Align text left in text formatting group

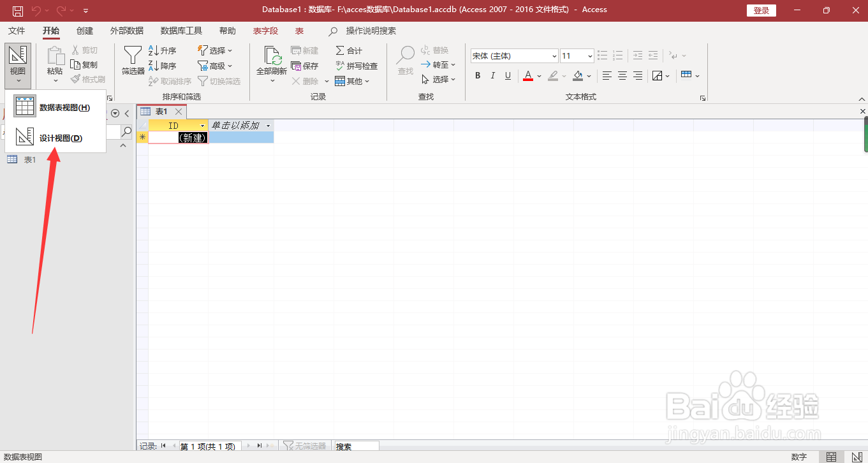pyautogui.click(x=607, y=76)
